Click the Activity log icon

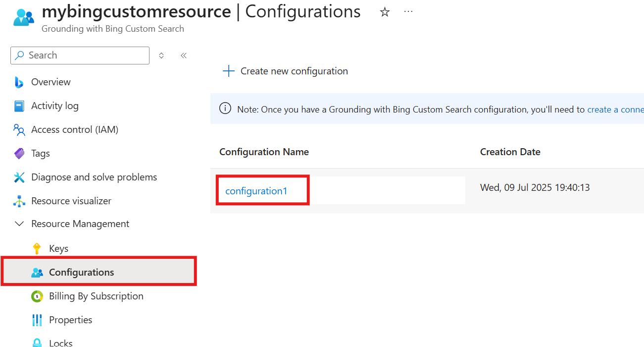click(x=19, y=106)
